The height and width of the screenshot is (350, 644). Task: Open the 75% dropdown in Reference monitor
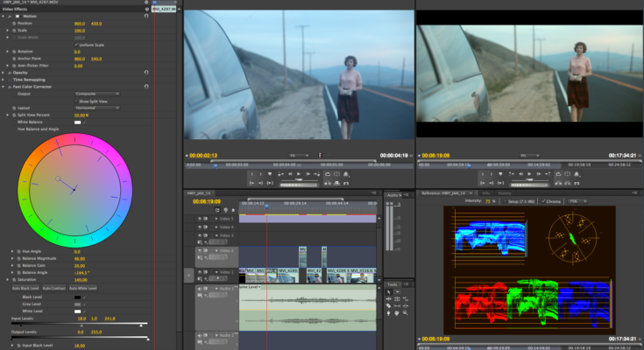577,201
